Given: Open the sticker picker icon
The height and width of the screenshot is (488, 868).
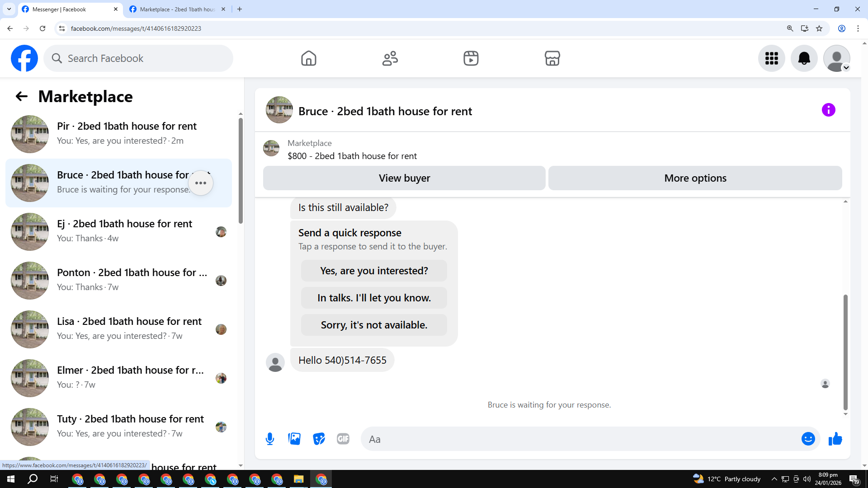Looking at the screenshot, I should point(319,439).
